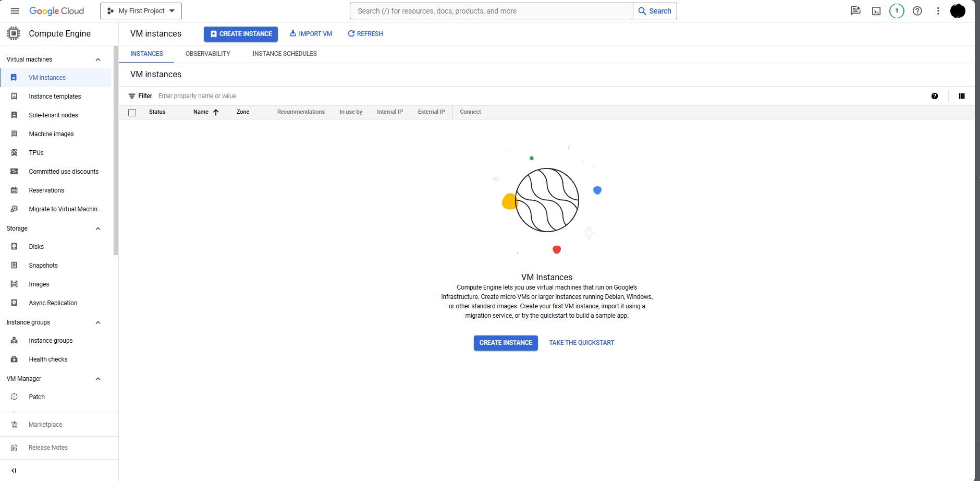This screenshot has width=980, height=481.
Task: Open the Snapshots sidebar label
Action: tap(43, 266)
